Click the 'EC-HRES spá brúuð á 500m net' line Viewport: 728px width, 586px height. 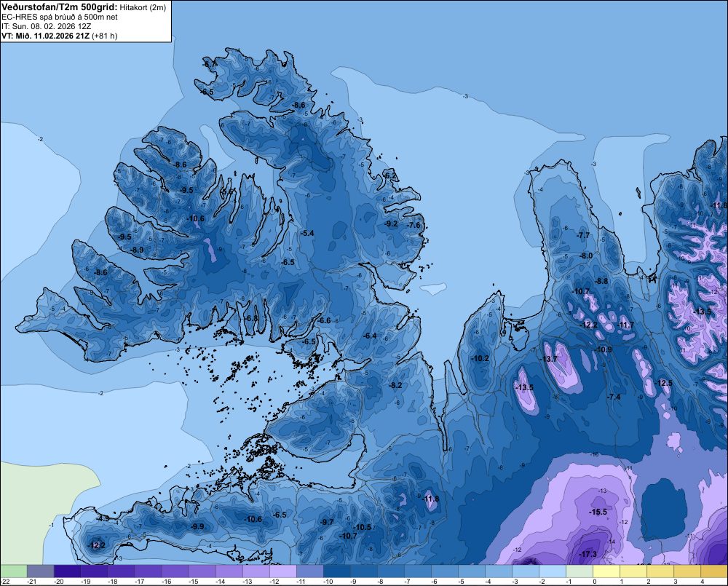click(x=60, y=17)
